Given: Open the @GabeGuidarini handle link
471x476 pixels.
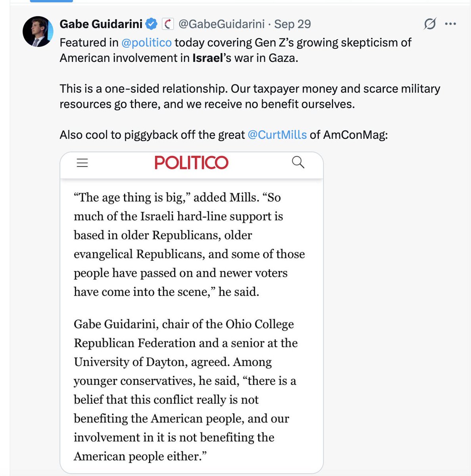Looking at the screenshot, I should pyautogui.click(x=221, y=24).
